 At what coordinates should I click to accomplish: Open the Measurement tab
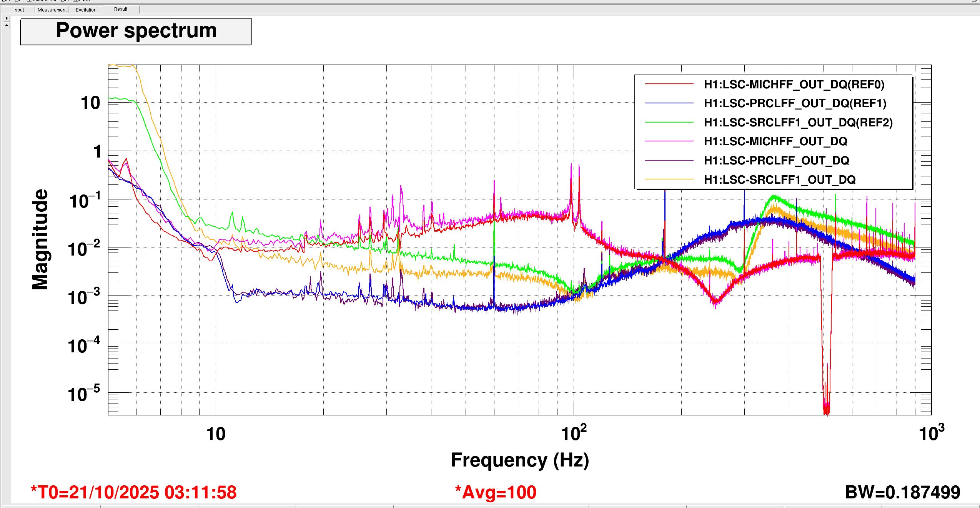52,10
